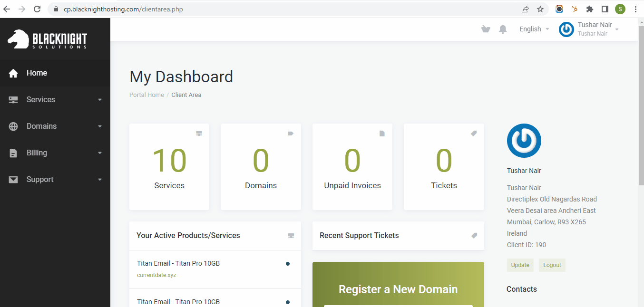Screen dimensions: 644x307
Task: Click the Services server icon in sidebar
Action: pyautogui.click(x=13, y=100)
